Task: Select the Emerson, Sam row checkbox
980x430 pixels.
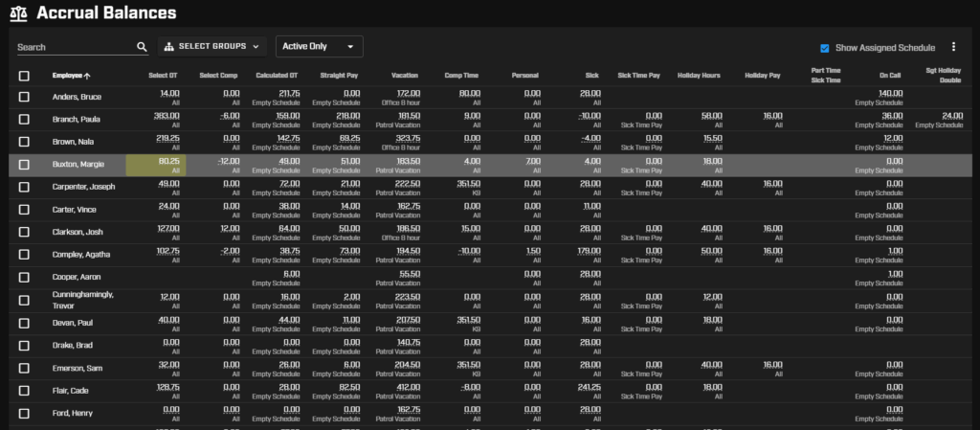Action: coord(24,368)
